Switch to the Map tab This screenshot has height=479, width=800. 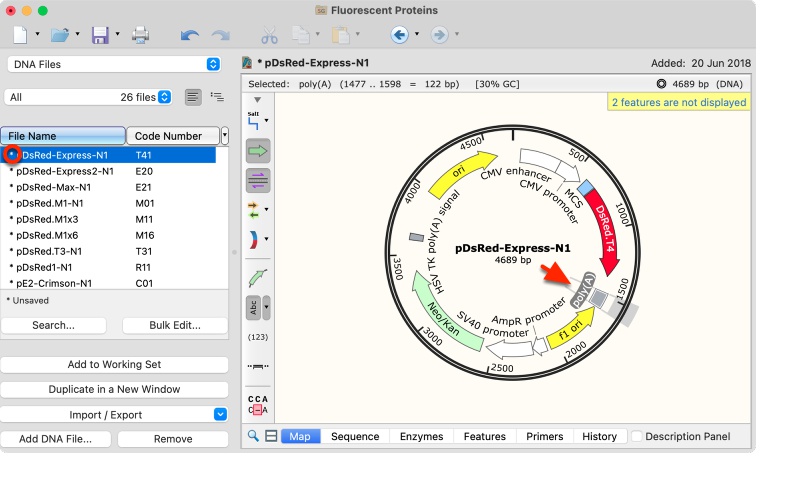coord(300,436)
